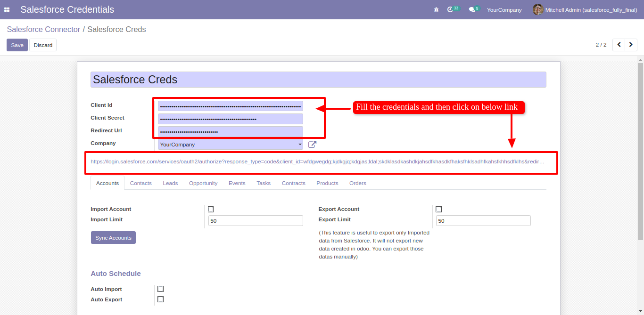Enable Auto Import checkbox

[x=161, y=289]
